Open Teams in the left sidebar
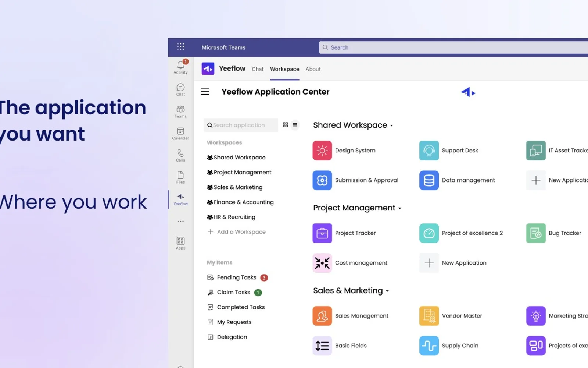This screenshot has width=588, height=368. point(180,112)
